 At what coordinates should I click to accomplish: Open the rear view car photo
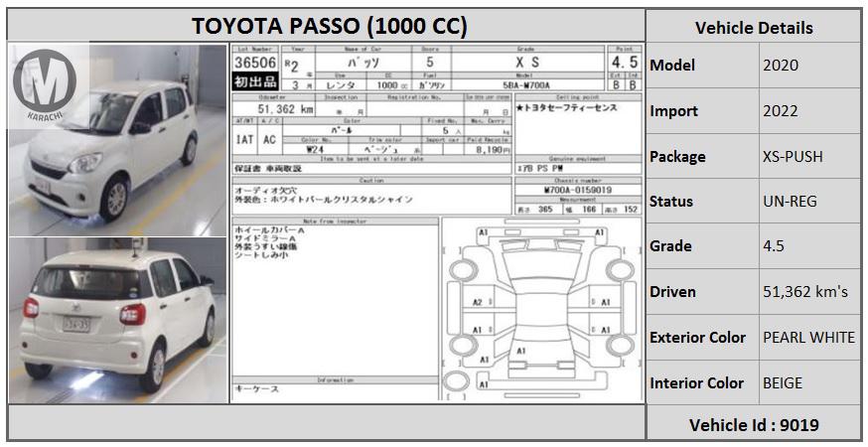point(117,321)
